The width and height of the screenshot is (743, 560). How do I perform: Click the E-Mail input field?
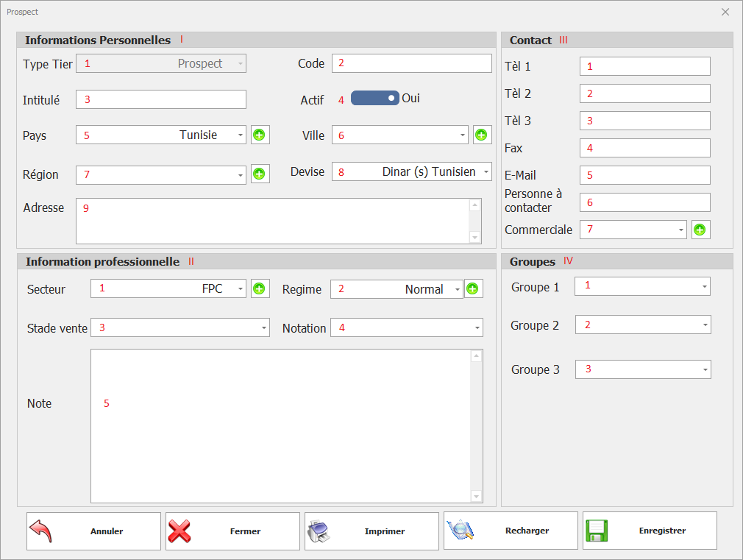point(644,175)
